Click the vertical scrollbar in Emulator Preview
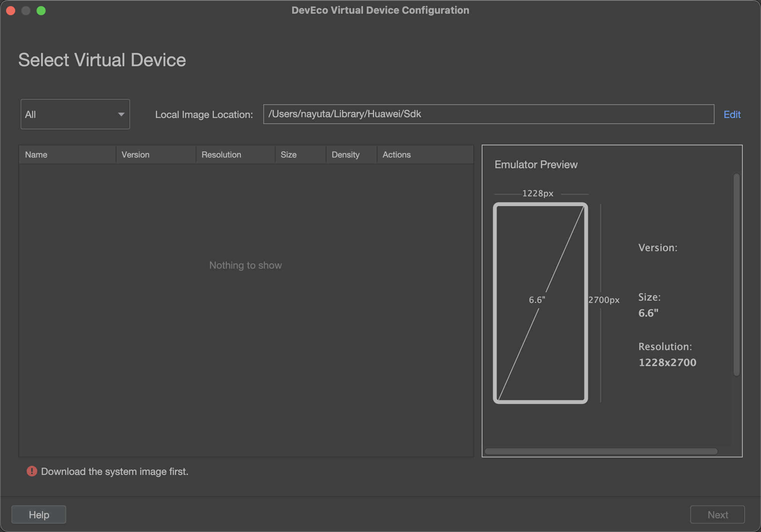 (x=737, y=275)
